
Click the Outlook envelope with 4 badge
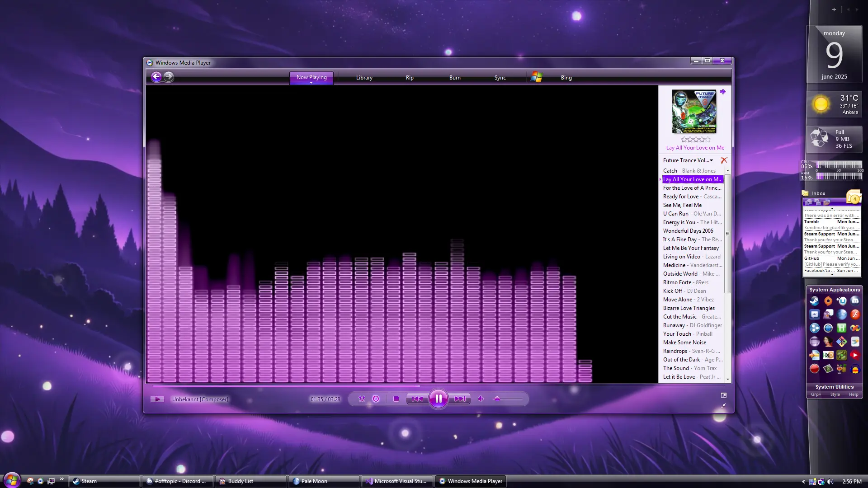point(854,197)
